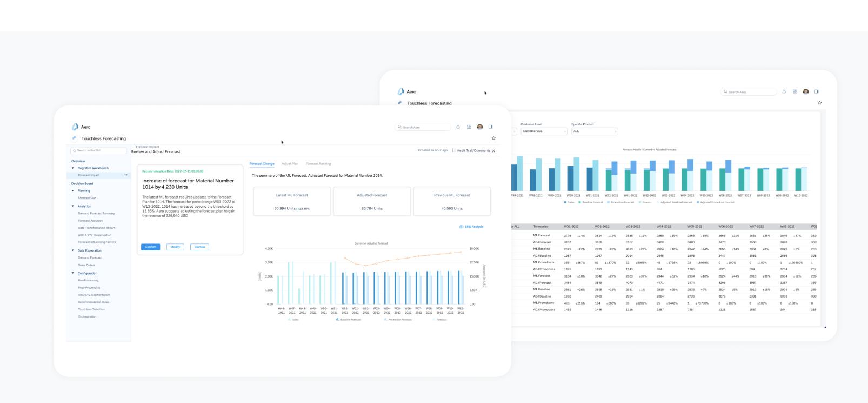Screen dimensions: 868x403
Task: Open apps grid icon in back window
Action: pos(795,91)
